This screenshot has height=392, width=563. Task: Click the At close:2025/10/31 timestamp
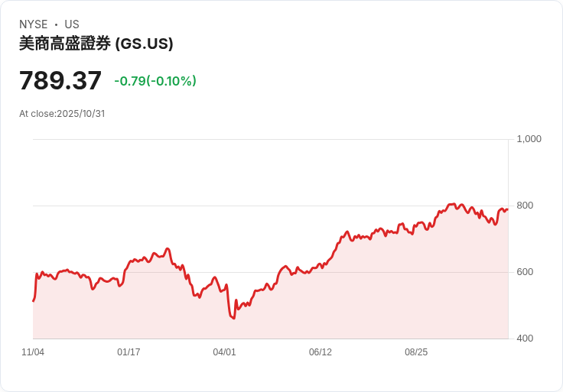[x=62, y=114]
